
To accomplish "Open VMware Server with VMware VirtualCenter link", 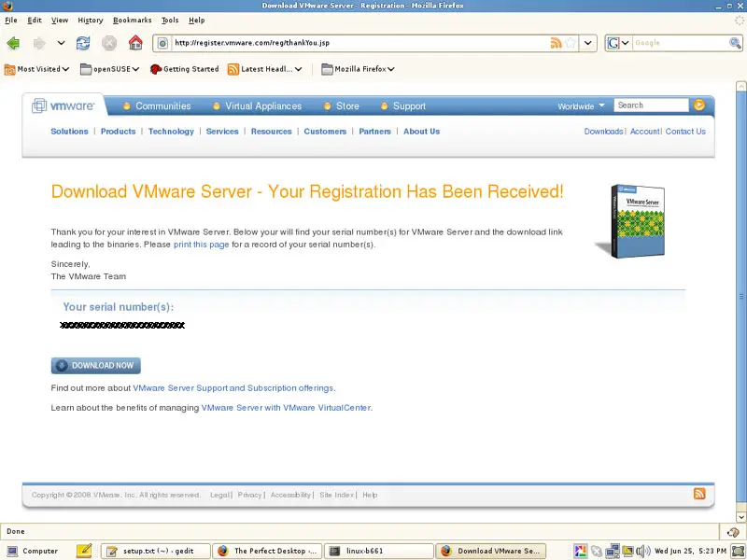I will click(x=286, y=408).
